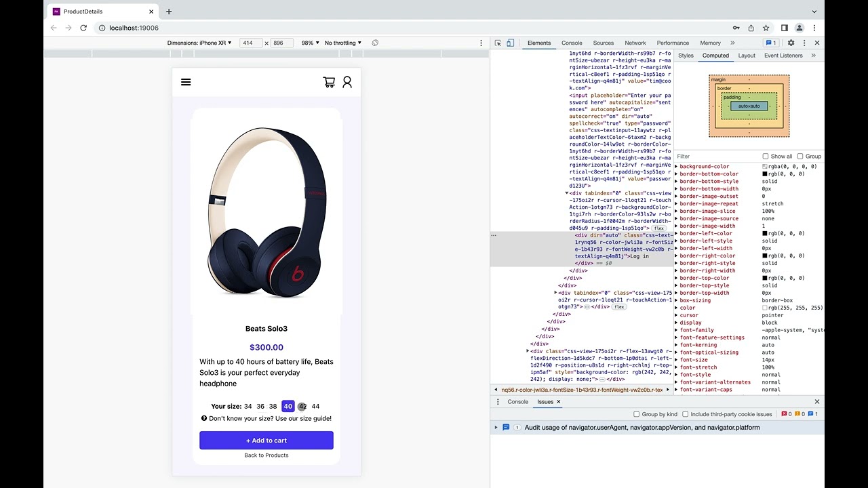Bookmark this page with the star icon

coord(766,28)
